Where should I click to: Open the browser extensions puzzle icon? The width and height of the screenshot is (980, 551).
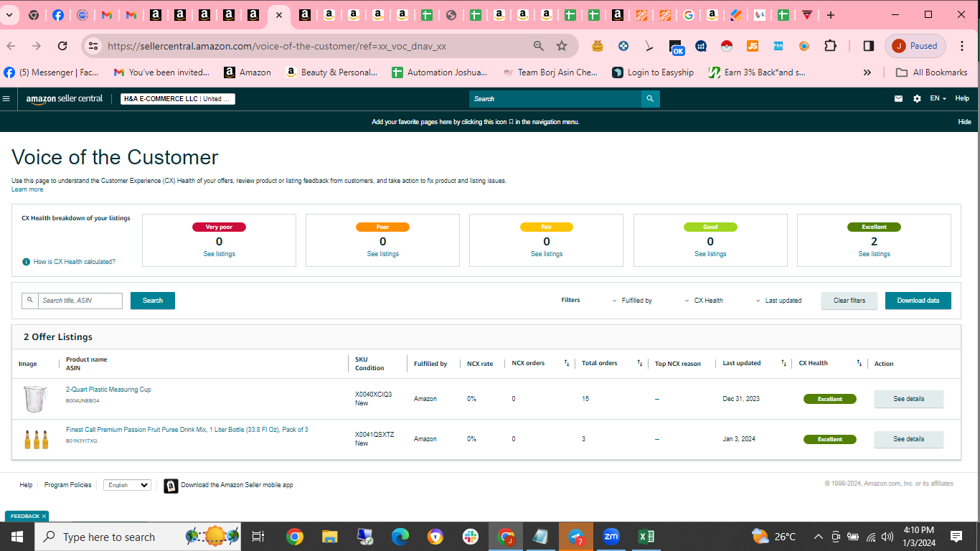pyautogui.click(x=830, y=46)
